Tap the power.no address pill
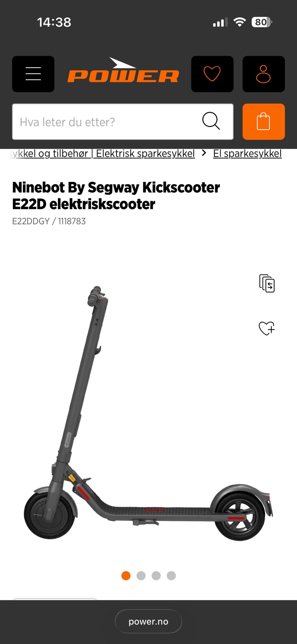The image size is (297, 644). (x=148, y=621)
